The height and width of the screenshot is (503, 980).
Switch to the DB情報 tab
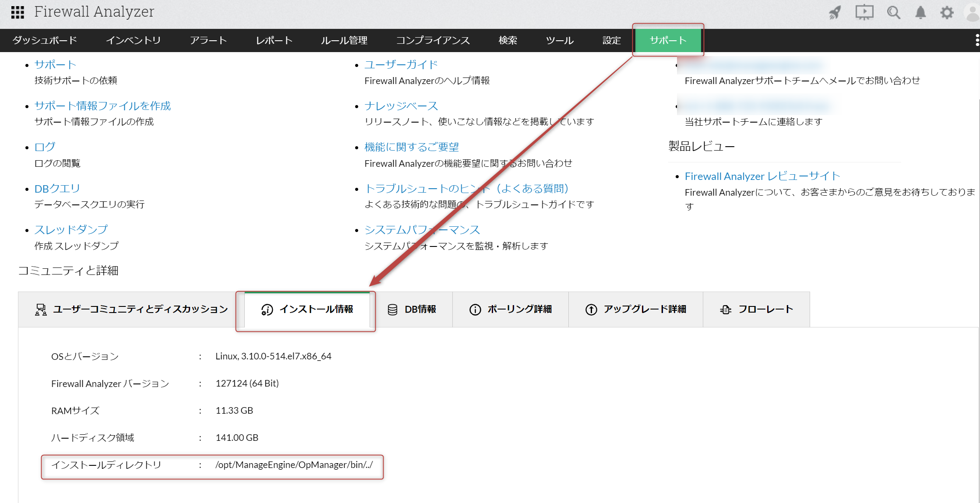(x=412, y=310)
